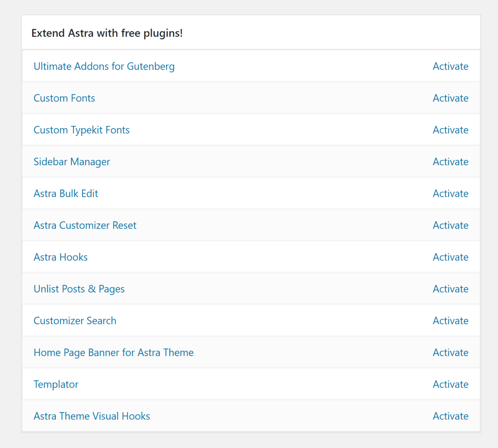Screen dimensions: 498x448
Task: Activate the Custom Typekit Fonts plugin
Action: 450,130
